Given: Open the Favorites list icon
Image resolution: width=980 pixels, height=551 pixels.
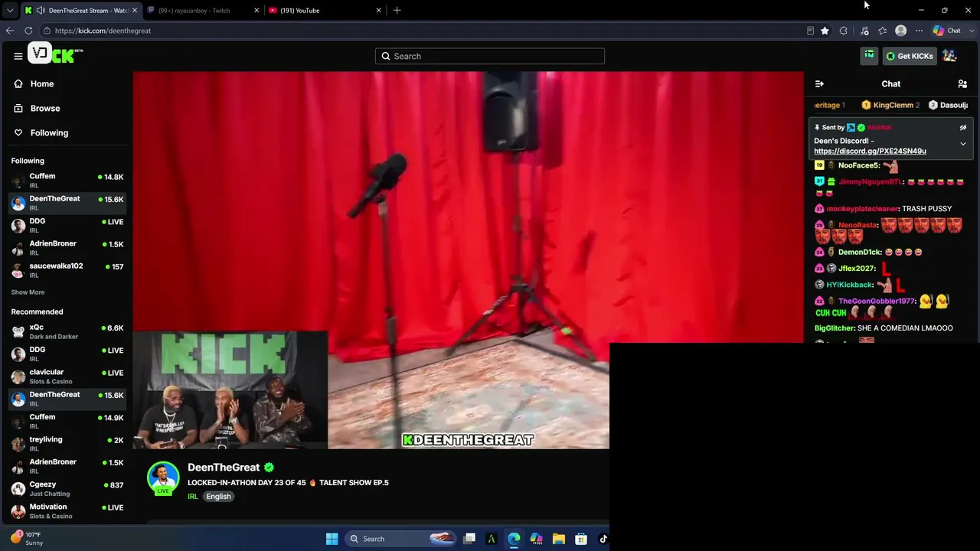Looking at the screenshot, I should pos(883,31).
